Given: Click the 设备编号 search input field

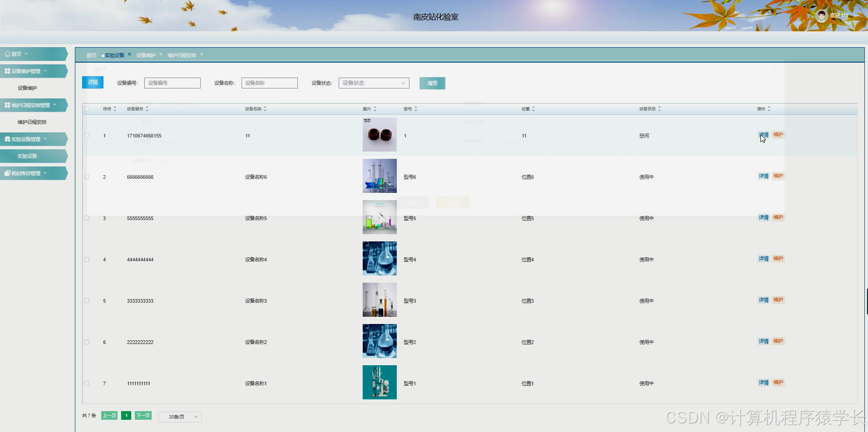Looking at the screenshot, I should tap(173, 83).
